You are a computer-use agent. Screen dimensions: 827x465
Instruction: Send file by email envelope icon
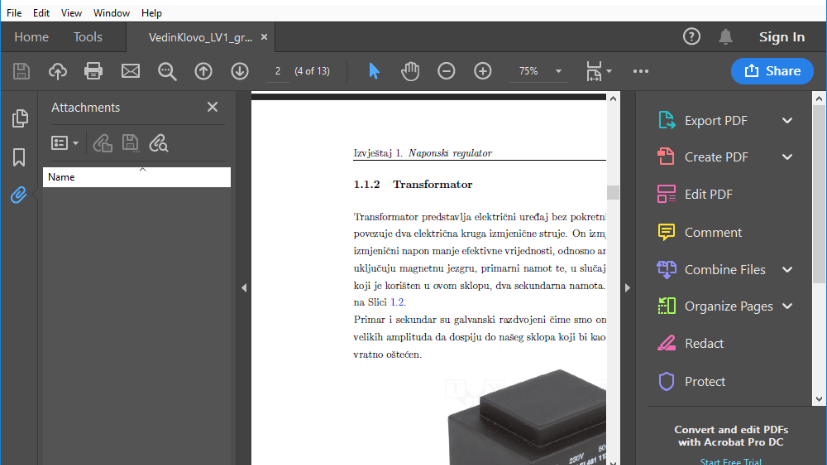click(130, 71)
